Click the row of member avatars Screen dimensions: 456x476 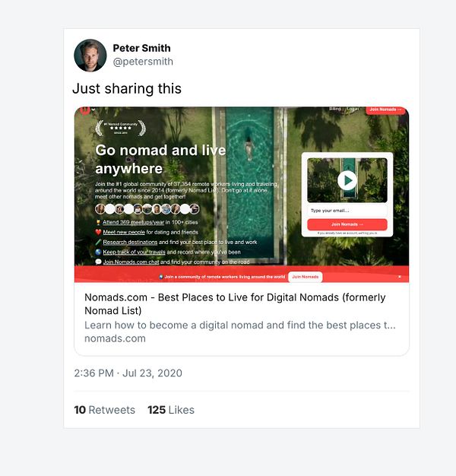point(147,209)
